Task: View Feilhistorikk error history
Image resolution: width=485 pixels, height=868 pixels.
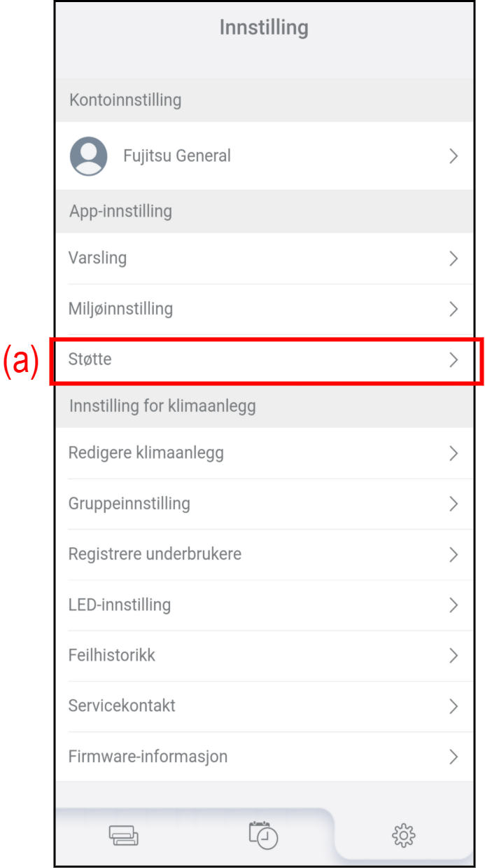Action: pyautogui.click(x=112, y=655)
